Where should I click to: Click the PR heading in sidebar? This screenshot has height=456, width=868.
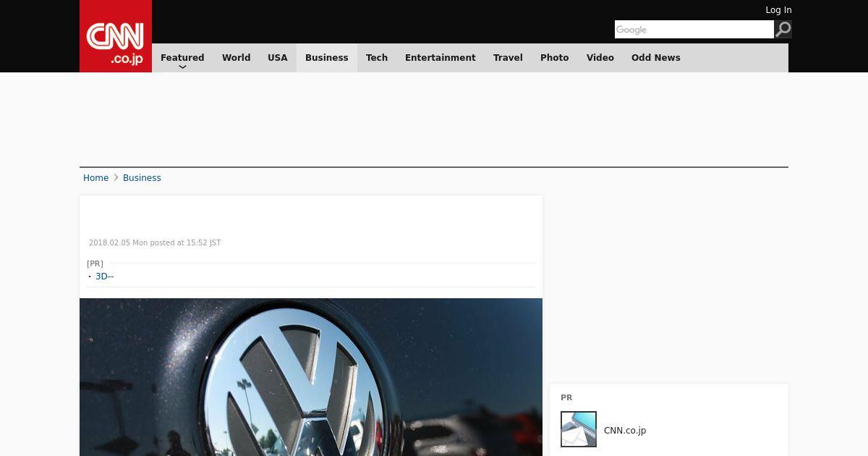click(x=566, y=397)
